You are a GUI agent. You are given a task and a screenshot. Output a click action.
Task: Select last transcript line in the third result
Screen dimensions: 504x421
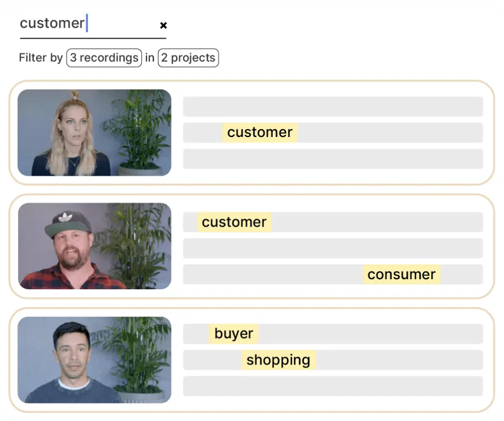(333, 386)
